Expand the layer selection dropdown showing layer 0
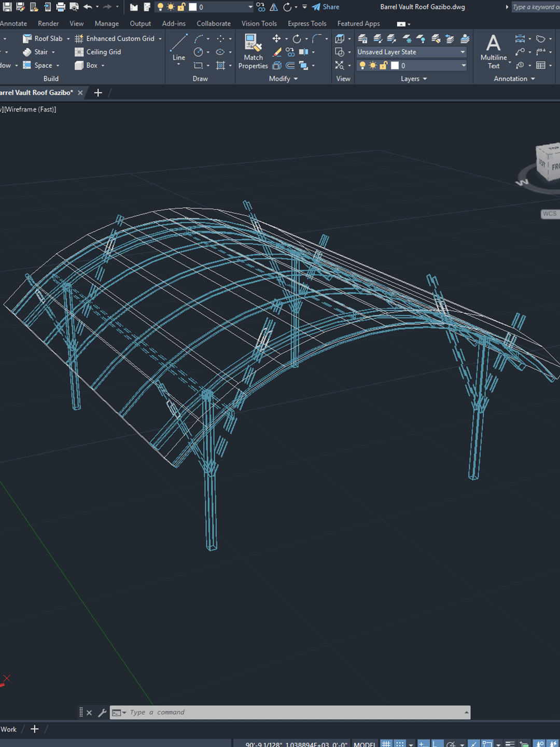The height and width of the screenshot is (747, 560). tap(464, 65)
